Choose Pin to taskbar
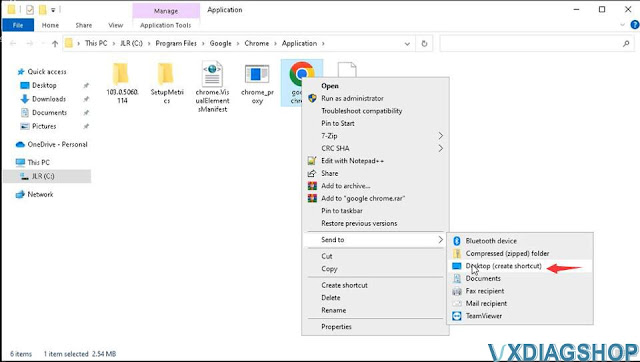This screenshot has height=362, width=640. 342,211
